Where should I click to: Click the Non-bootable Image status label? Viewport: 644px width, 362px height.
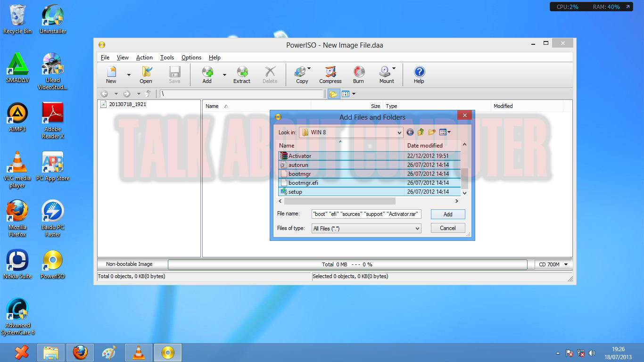click(129, 264)
